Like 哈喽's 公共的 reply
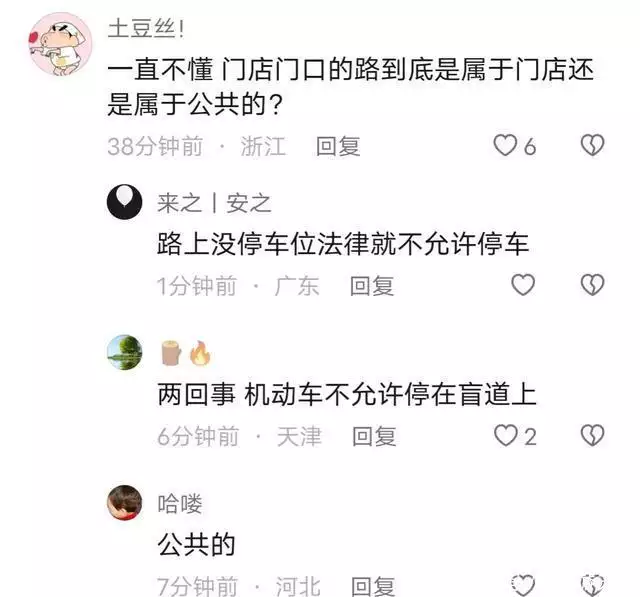Screen dimensions: 640x597 (523, 585)
